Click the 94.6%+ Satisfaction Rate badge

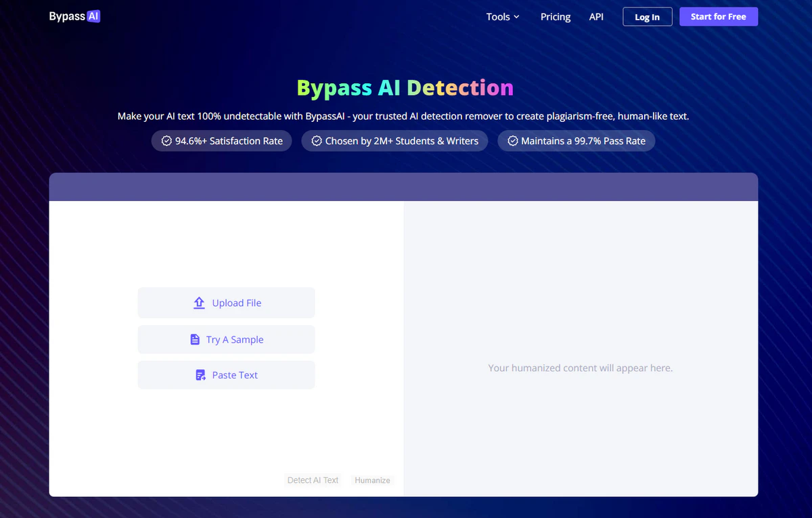point(222,141)
